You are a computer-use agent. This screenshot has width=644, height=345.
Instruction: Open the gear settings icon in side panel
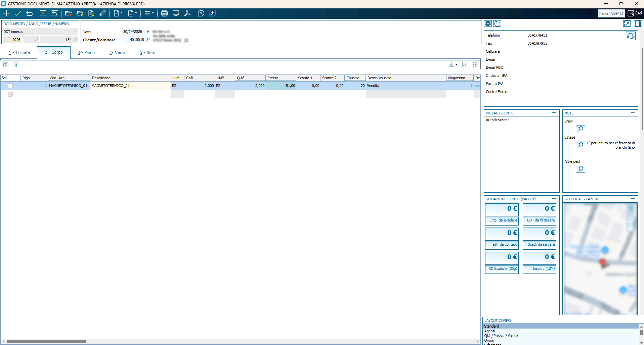coord(488,23)
